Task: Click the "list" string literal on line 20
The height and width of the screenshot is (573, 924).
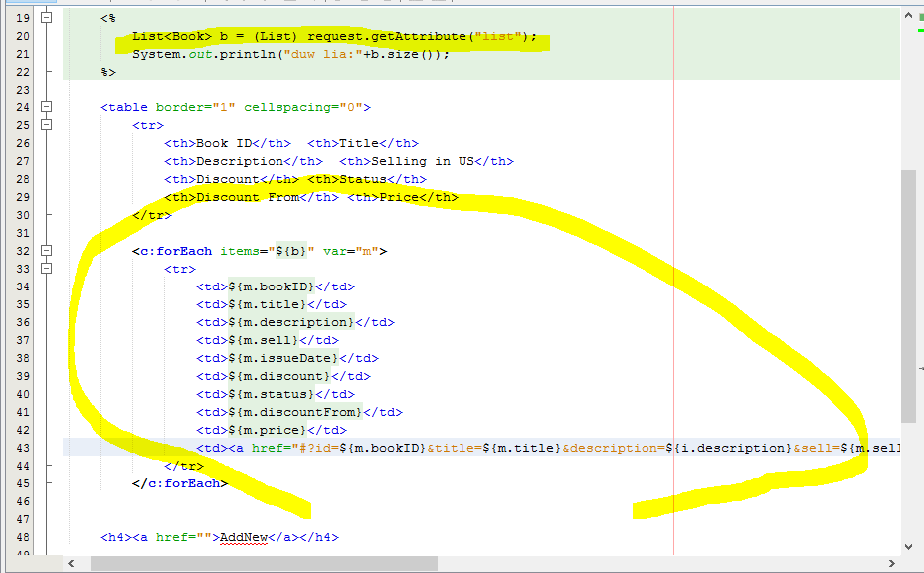Action: 499,36
